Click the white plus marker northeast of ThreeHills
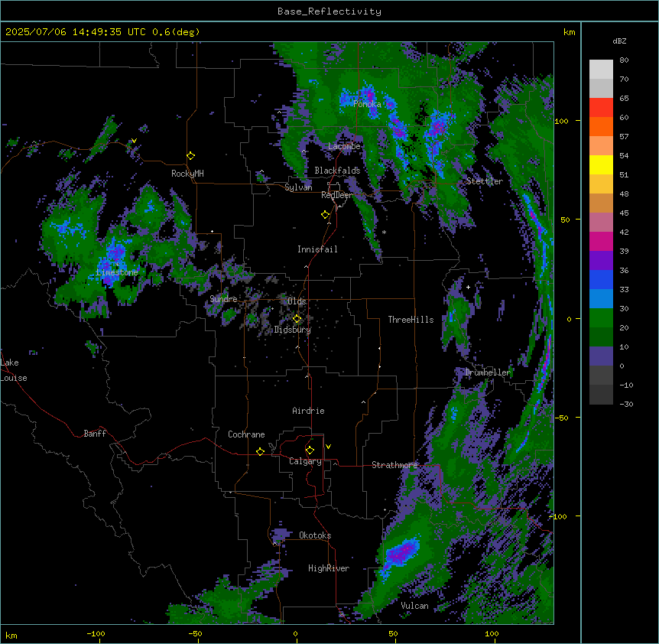The height and width of the screenshot is (644, 659). [468, 287]
